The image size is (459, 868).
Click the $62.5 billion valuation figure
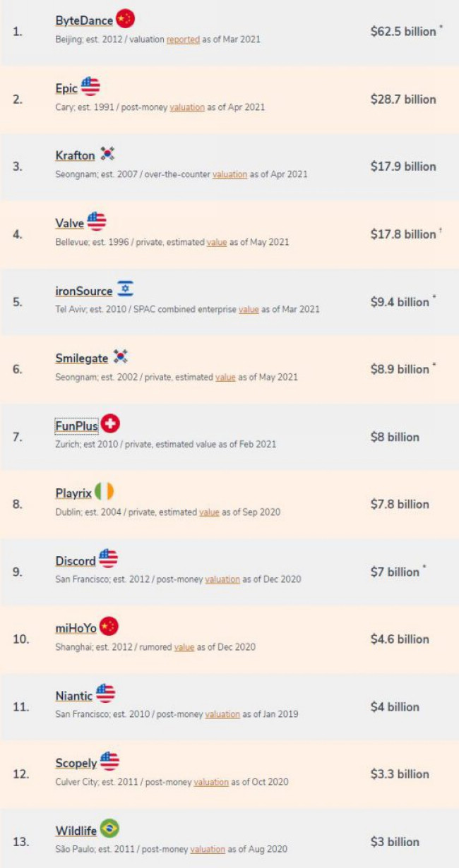[x=403, y=32]
